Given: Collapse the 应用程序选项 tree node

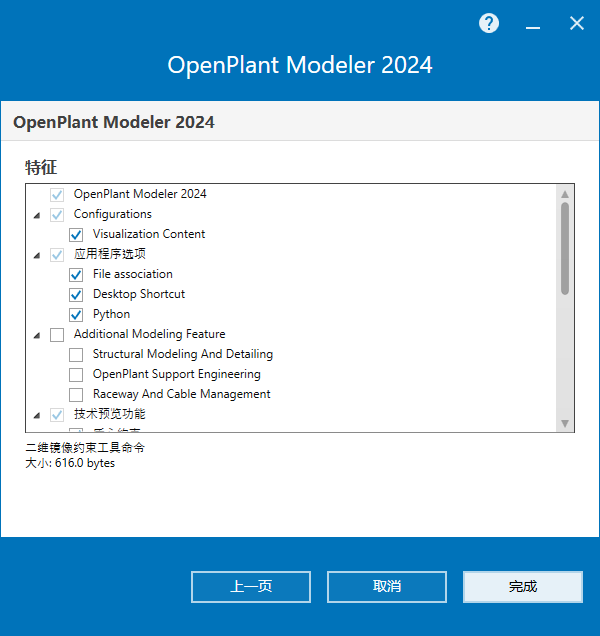Looking at the screenshot, I should pos(37,256).
